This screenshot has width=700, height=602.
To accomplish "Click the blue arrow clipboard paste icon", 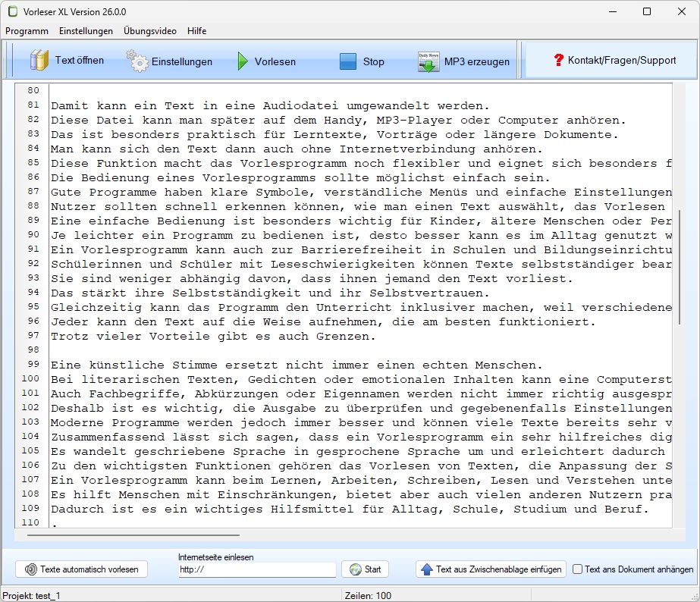I will pyautogui.click(x=427, y=569).
